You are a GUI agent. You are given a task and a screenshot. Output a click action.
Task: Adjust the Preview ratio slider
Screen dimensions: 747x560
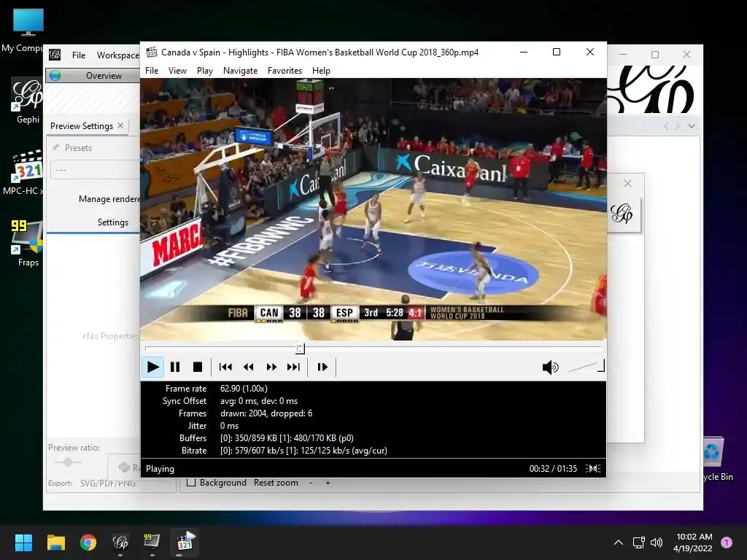[68, 462]
